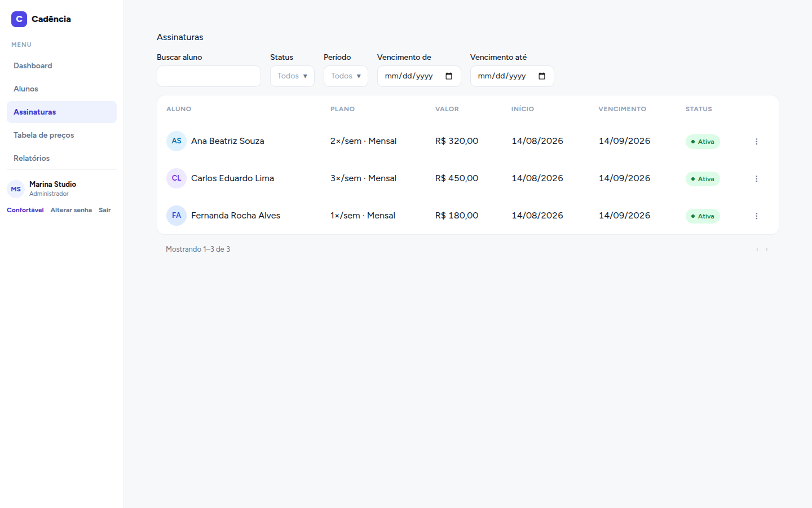Open row actions menu for Ana Beatriz Souza
Image resolution: width=812 pixels, height=508 pixels.
coord(756,142)
